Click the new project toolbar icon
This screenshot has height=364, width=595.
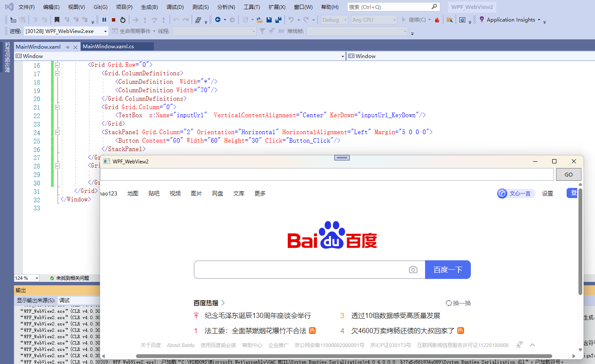coord(245,20)
